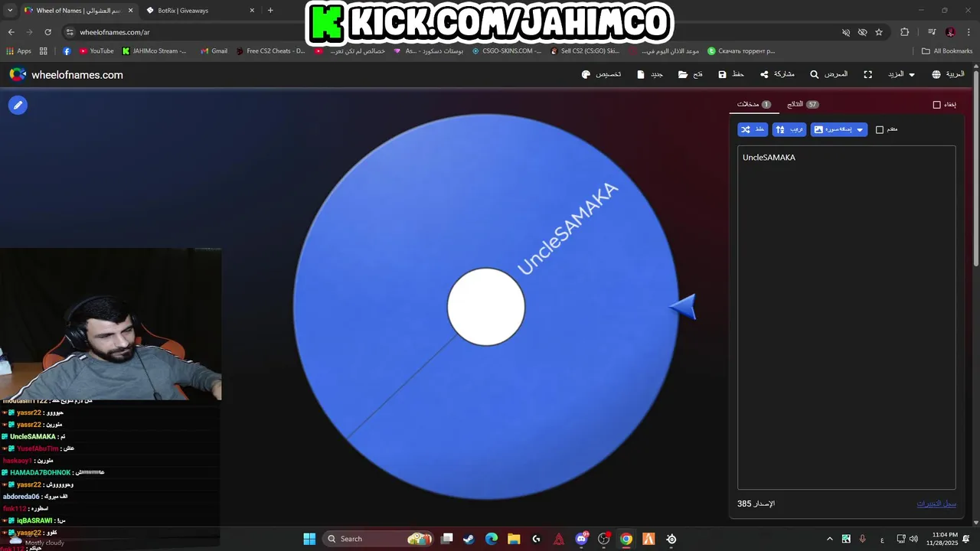Click taskbar Search box
980x551 pixels.
tap(378, 539)
